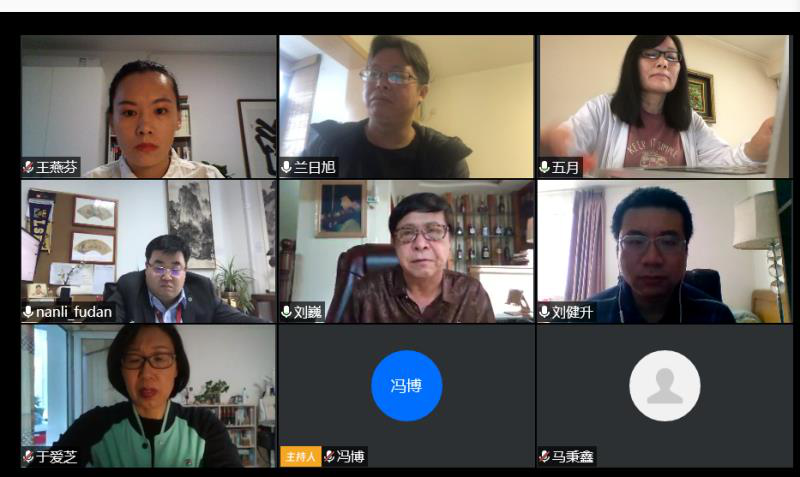
Task: Click 于爱芝's muted microphone icon
Action: 29,456
